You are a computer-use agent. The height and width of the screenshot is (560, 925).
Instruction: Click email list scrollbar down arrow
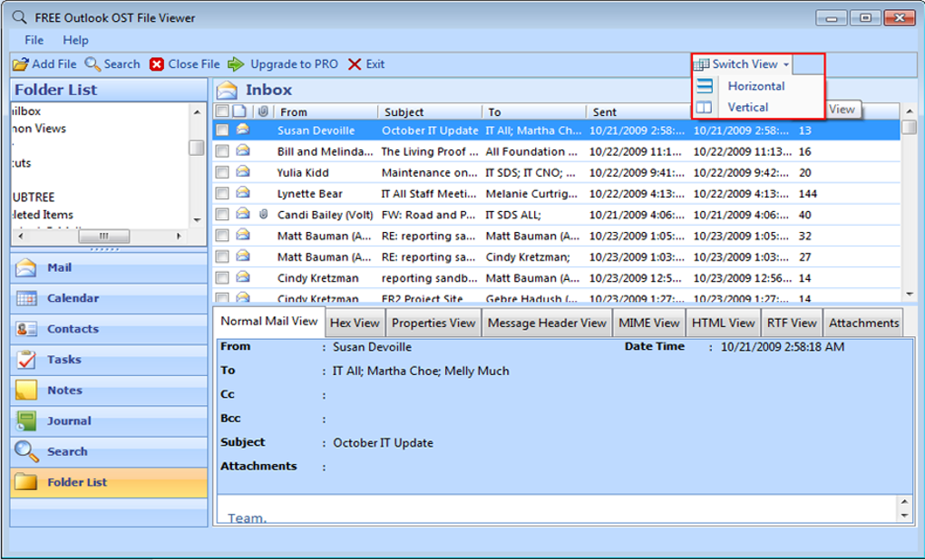pos(909,293)
